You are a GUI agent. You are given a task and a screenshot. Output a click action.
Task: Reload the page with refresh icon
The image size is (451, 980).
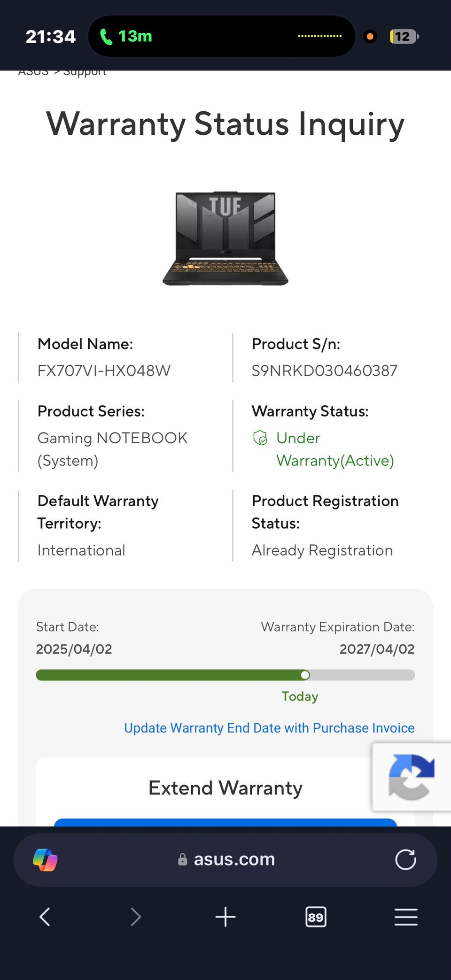405,860
